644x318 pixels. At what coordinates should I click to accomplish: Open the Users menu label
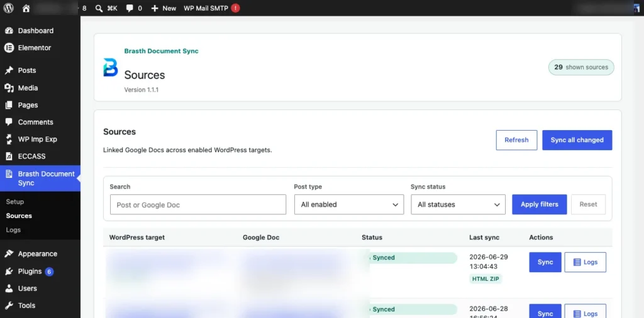(28, 288)
